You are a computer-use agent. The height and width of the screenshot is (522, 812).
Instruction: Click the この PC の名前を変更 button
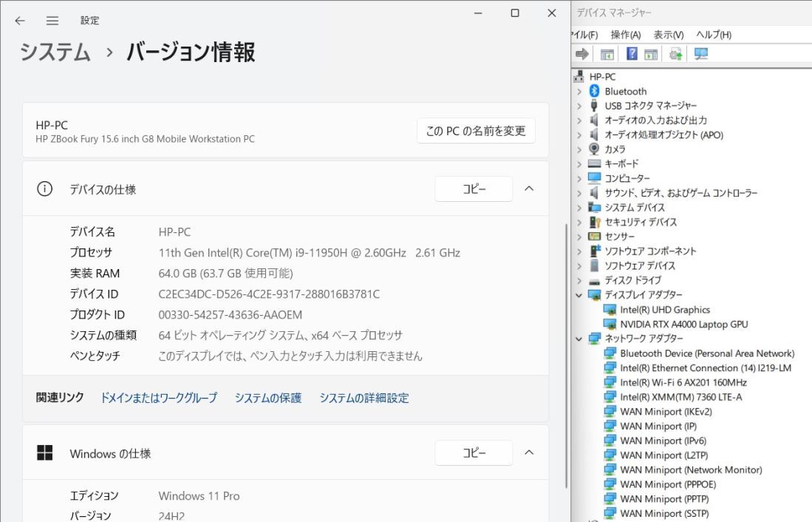(476, 131)
